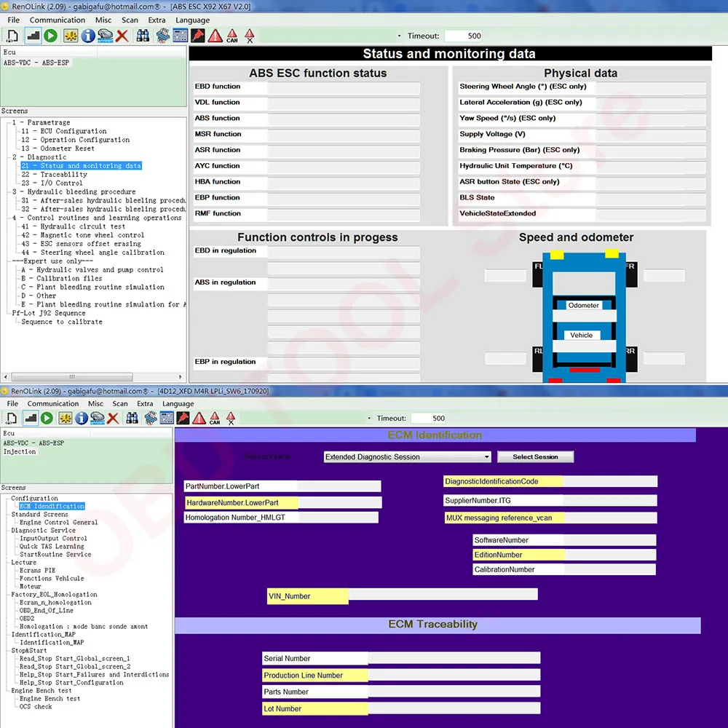Click the yellow gear icon in the upper ABS ESC toolbar
Viewport: 728px width, 728px height.
71,36
